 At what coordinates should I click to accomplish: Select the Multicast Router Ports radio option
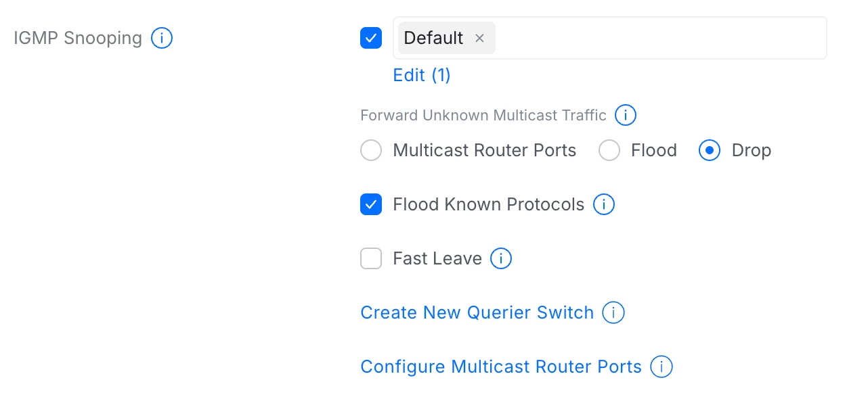371,150
